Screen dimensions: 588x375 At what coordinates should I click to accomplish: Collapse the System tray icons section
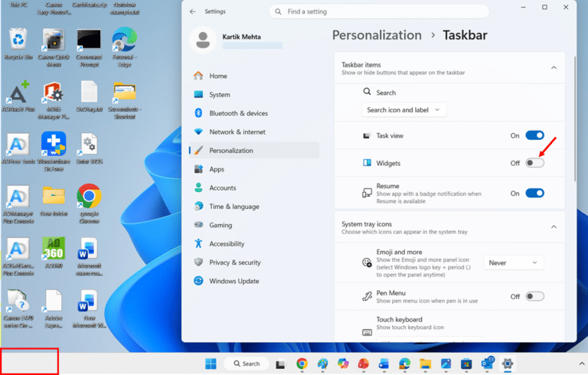coord(554,227)
